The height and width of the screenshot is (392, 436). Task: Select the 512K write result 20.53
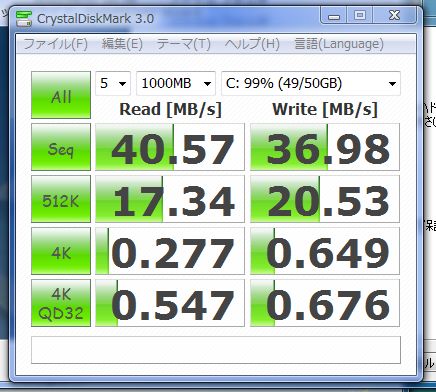[x=325, y=199]
